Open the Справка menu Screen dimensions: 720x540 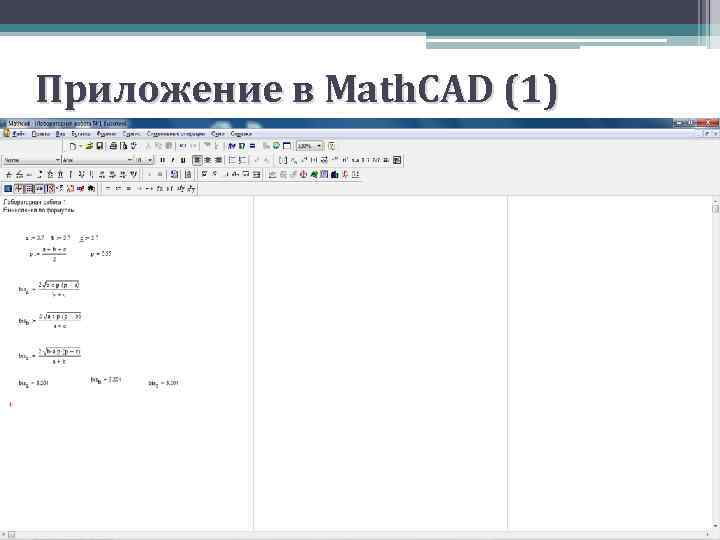pos(241,134)
